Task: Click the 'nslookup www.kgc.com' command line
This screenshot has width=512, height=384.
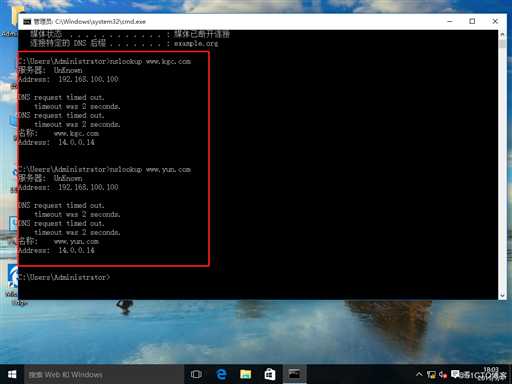Action: pos(104,61)
